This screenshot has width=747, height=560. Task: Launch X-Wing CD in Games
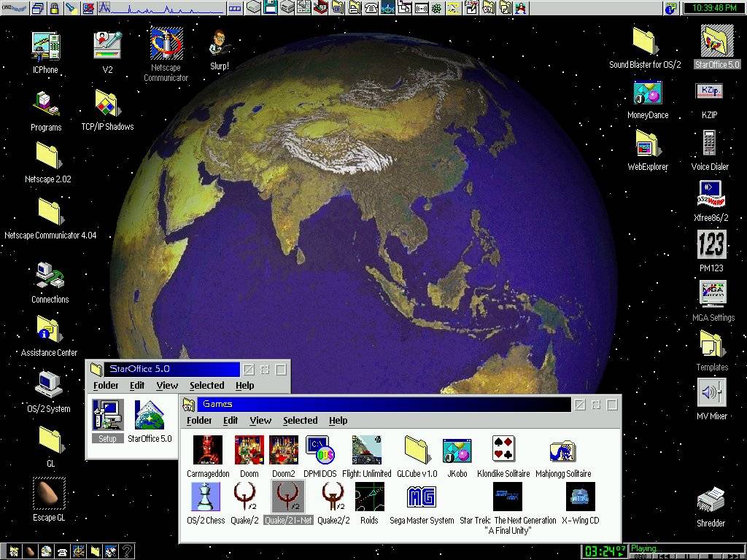click(580, 503)
